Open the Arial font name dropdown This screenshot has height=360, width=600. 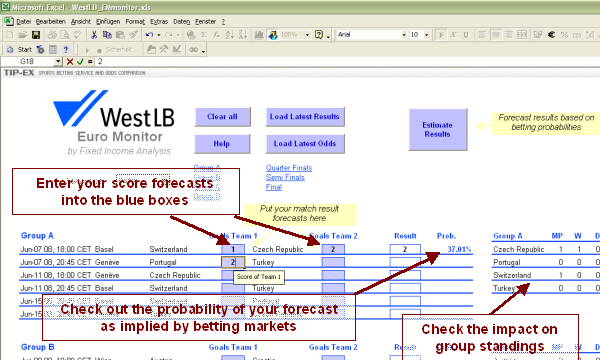click(x=404, y=35)
